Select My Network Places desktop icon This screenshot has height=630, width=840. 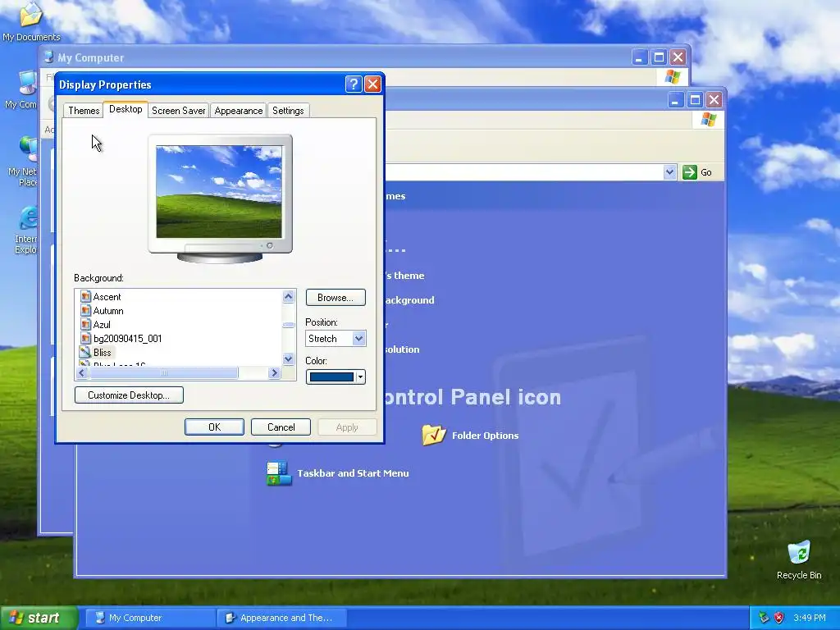click(x=25, y=162)
